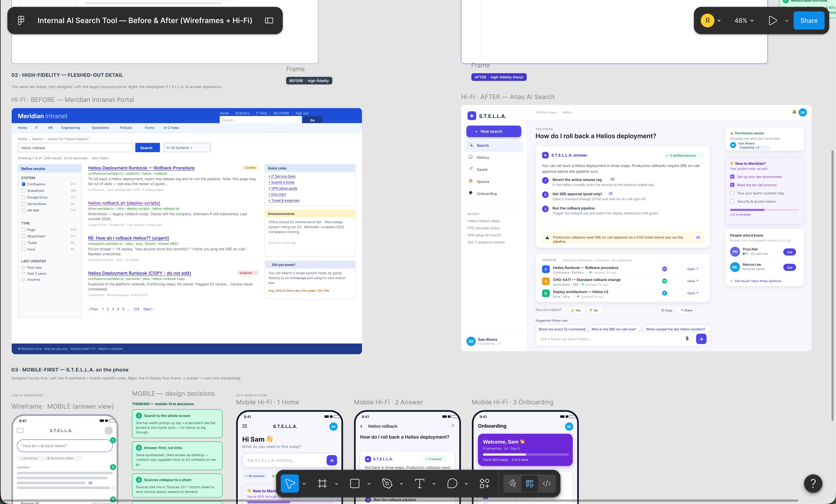Select the Frame tool

click(x=322, y=483)
